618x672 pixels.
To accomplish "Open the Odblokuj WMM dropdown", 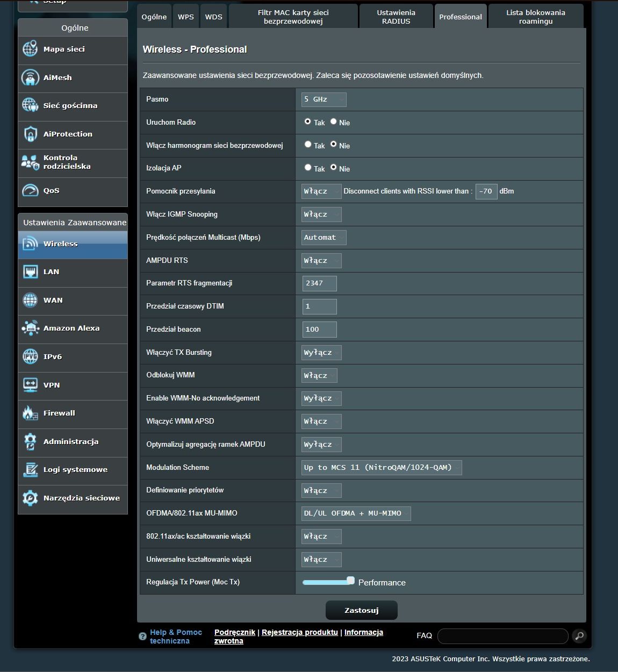I will [x=319, y=376].
